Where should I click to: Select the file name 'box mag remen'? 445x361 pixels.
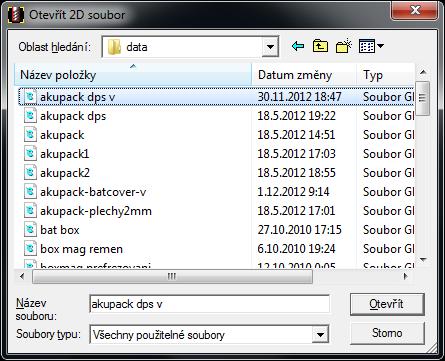click(x=82, y=249)
